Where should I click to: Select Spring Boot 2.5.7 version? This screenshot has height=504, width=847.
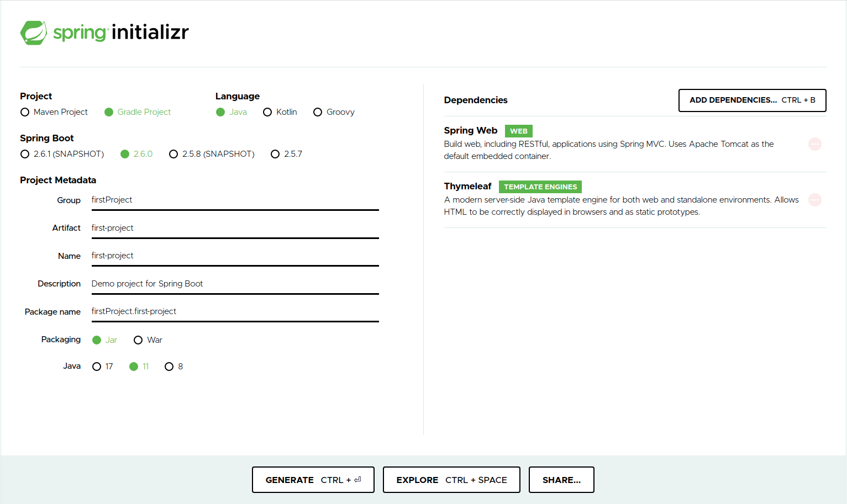click(286, 154)
